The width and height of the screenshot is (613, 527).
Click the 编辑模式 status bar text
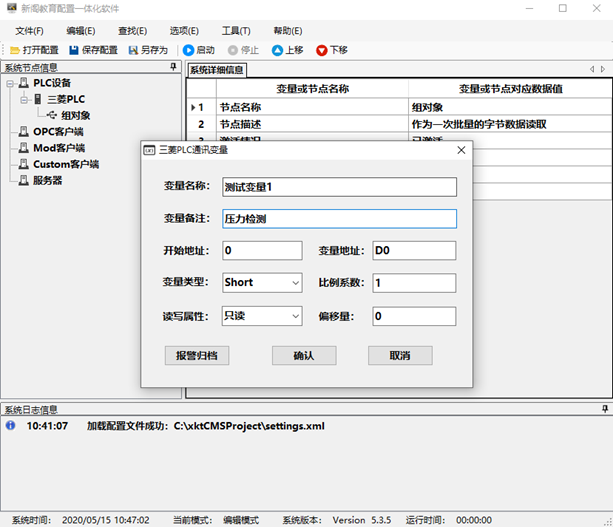click(x=241, y=520)
